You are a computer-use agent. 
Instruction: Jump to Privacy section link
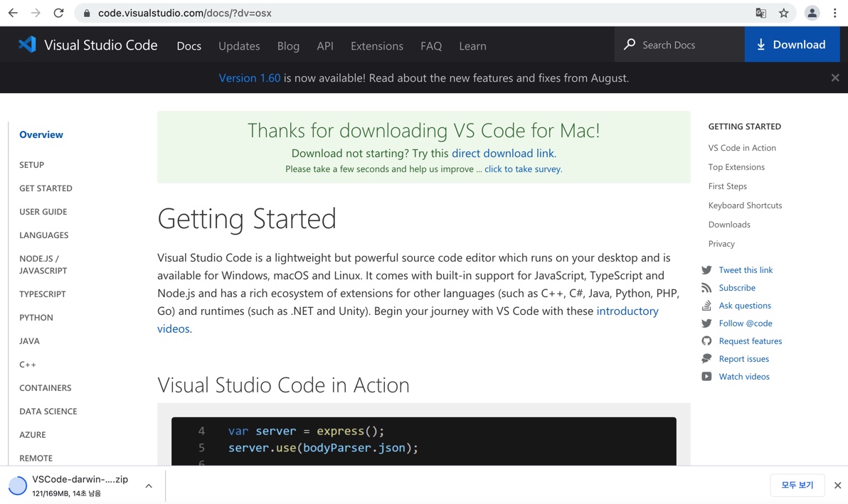click(721, 244)
